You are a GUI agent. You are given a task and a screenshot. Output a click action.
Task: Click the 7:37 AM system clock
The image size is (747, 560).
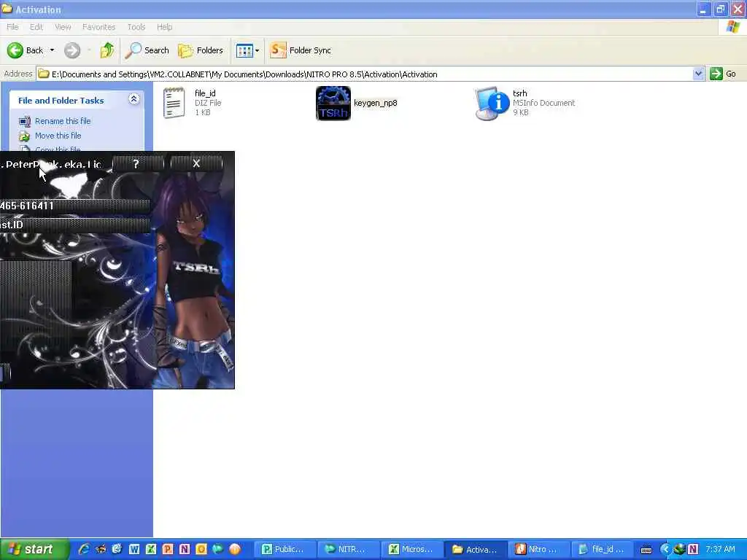(720, 549)
